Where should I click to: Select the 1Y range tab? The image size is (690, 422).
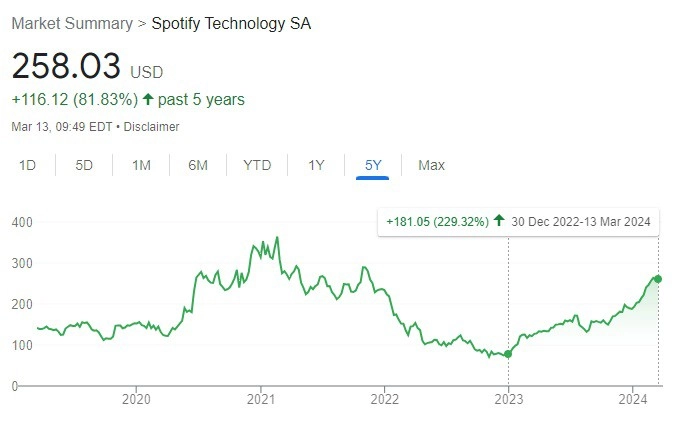316,165
